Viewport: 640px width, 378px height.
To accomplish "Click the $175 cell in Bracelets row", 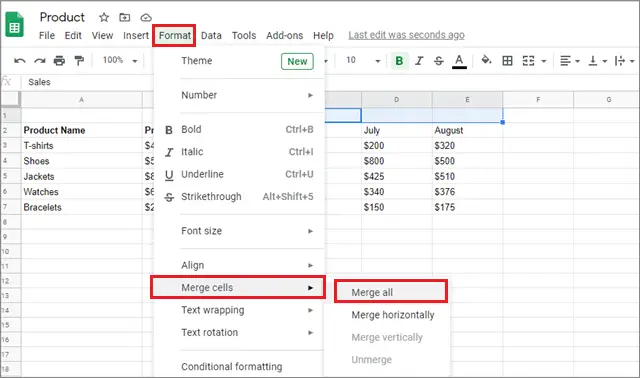I will tap(467, 207).
